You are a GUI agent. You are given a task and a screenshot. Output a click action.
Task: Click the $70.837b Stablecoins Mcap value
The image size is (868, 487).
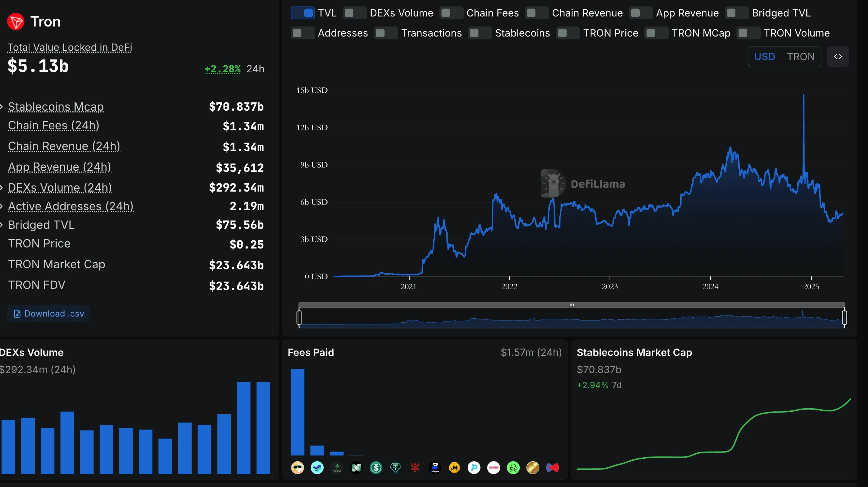(x=236, y=107)
